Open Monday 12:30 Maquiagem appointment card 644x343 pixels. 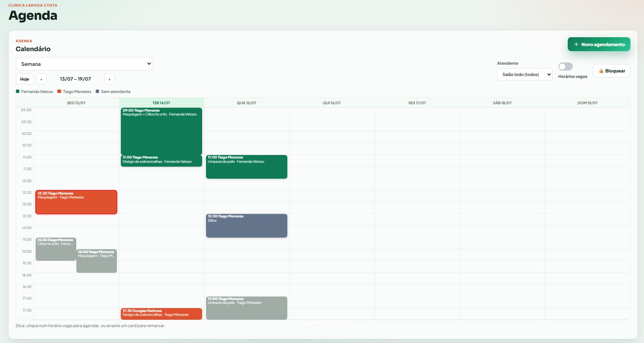click(x=76, y=202)
